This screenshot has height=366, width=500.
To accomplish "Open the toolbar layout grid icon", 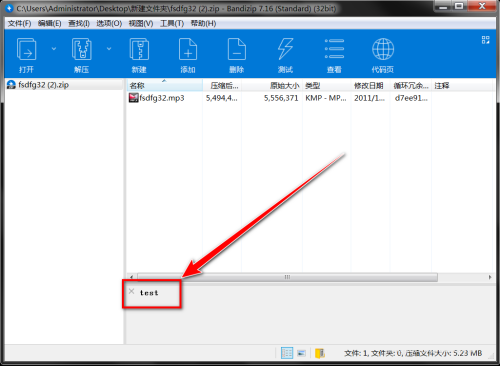I will (486, 40).
